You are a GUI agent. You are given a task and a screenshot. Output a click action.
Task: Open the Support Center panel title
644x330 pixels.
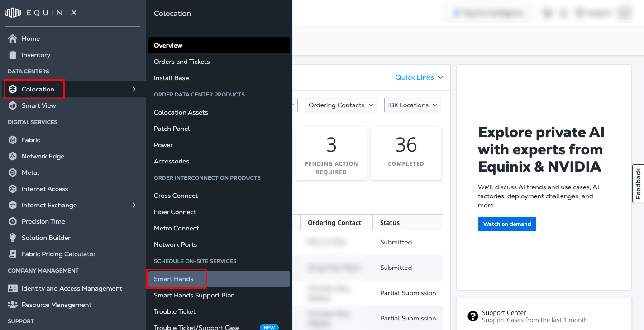[504, 313]
